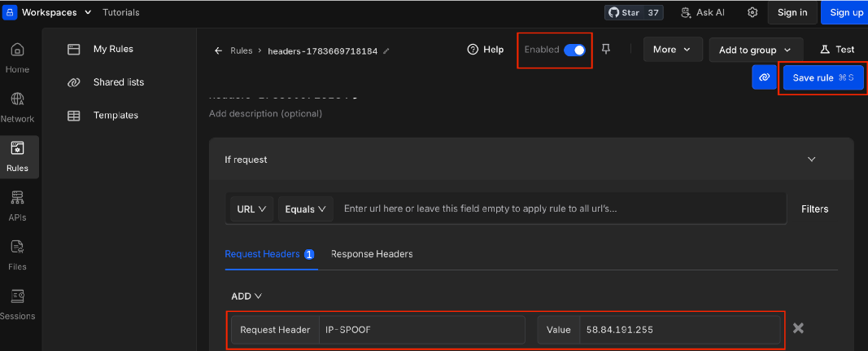
Task: Collapse the If request section chevron
Action: pos(812,159)
